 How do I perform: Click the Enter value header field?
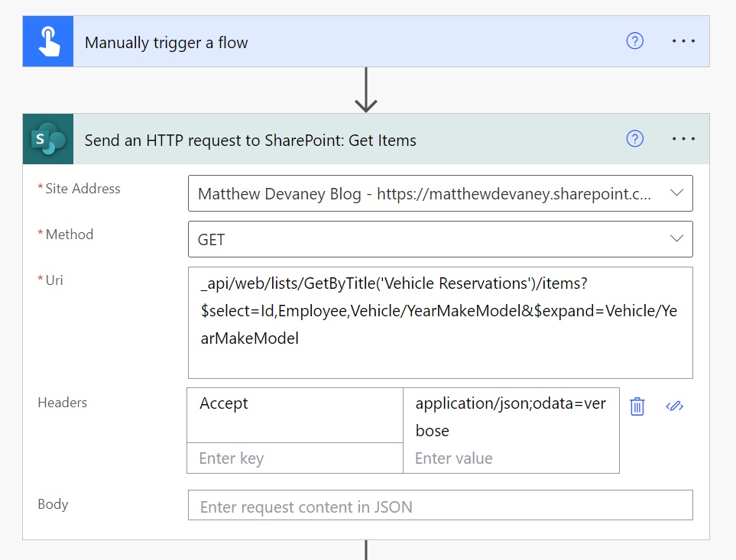click(x=511, y=458)
